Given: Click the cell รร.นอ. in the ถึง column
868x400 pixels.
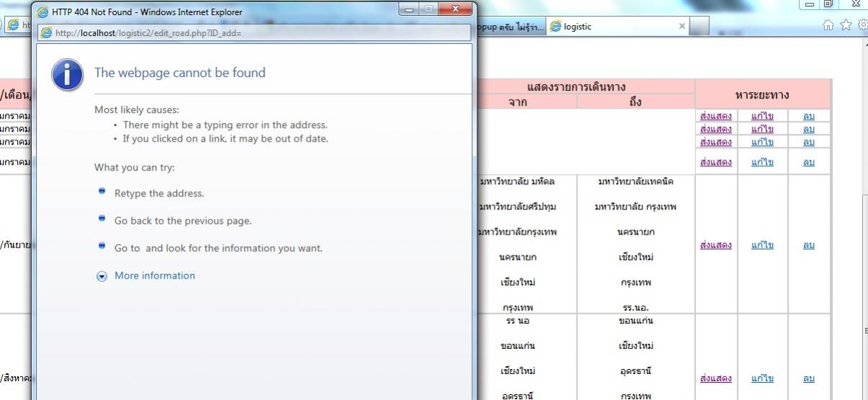Looking at the screenshot, I should click(x=636, y=307).
